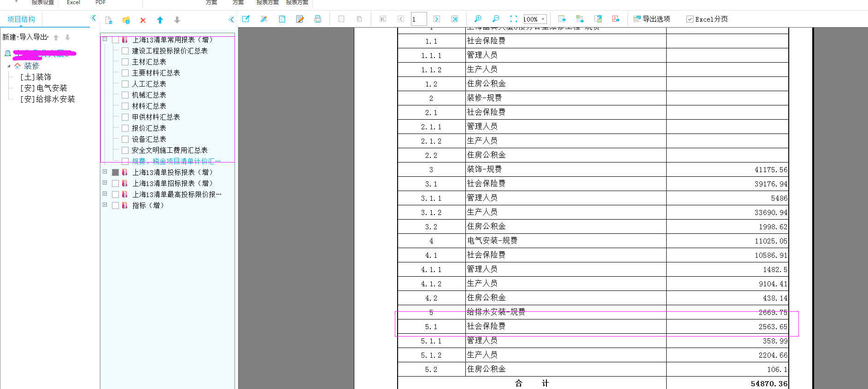Viewport: 868px width, 389px height.
Task: Open the 规费、税金项目清单计价汇 report
Action: click(x=176, y=161)
